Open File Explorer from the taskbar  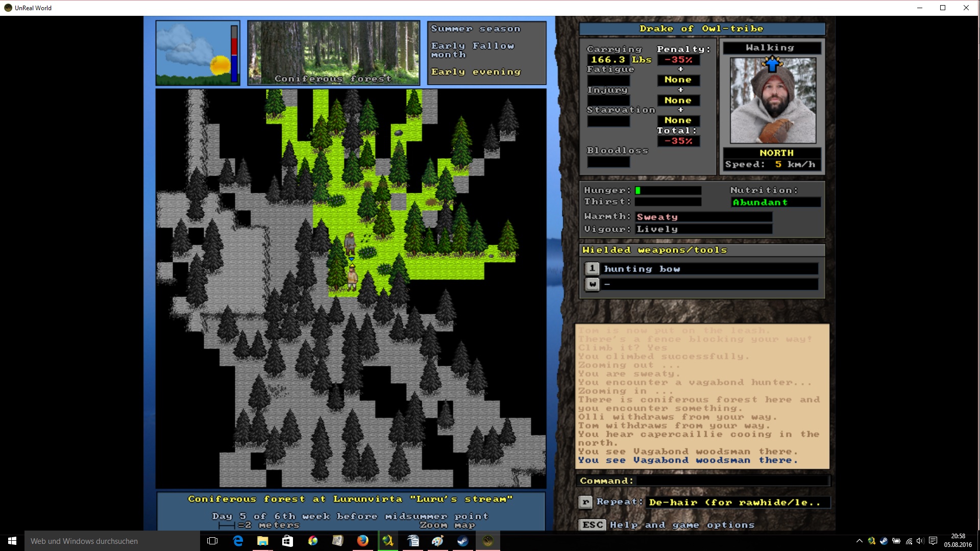tap(263, 541)
